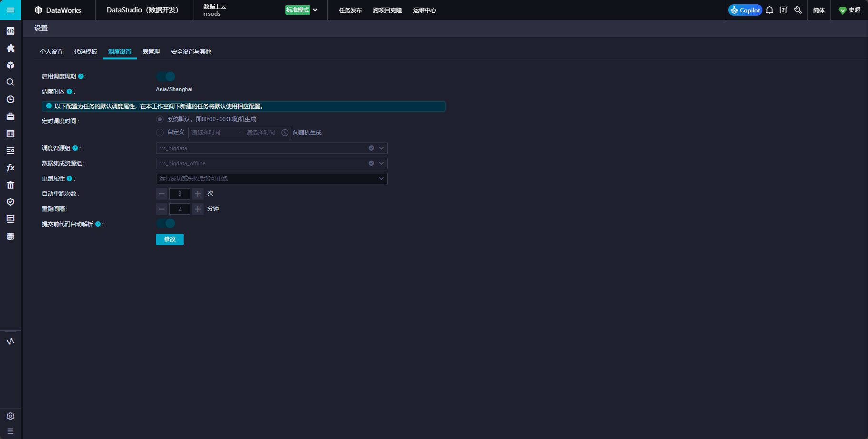
Task: Click the bottom sidebar list icon
Action: 10,431
